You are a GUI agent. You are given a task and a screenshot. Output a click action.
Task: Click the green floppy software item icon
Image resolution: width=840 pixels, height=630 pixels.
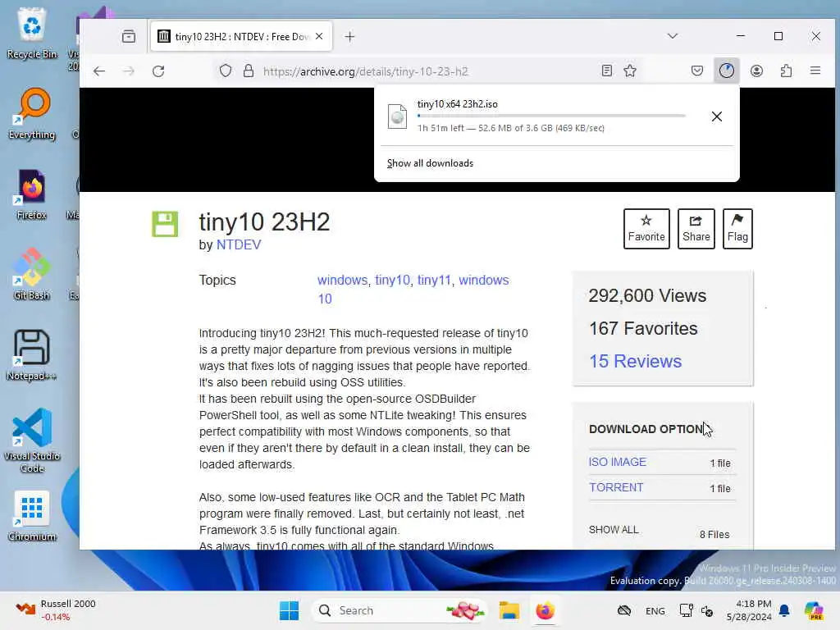click(165, 224)
